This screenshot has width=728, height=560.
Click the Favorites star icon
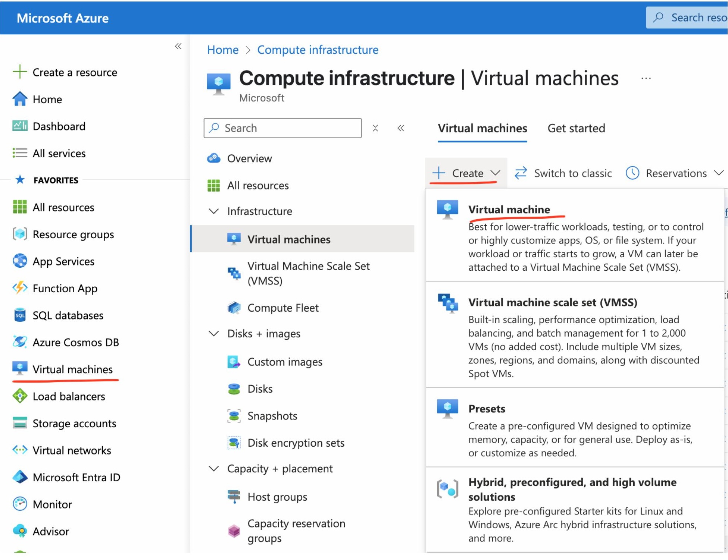pyautogui.click(x=20, y=180)
